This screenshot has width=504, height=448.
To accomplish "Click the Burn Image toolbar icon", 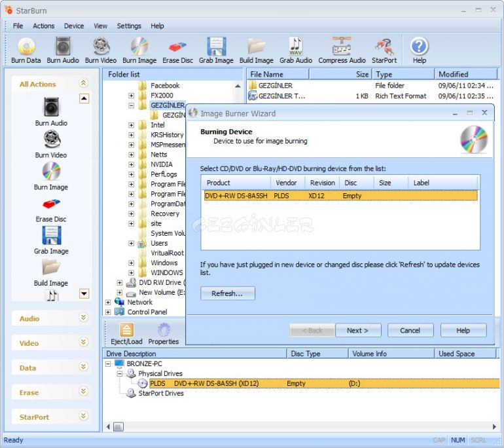I will click(x=139, y=47).
